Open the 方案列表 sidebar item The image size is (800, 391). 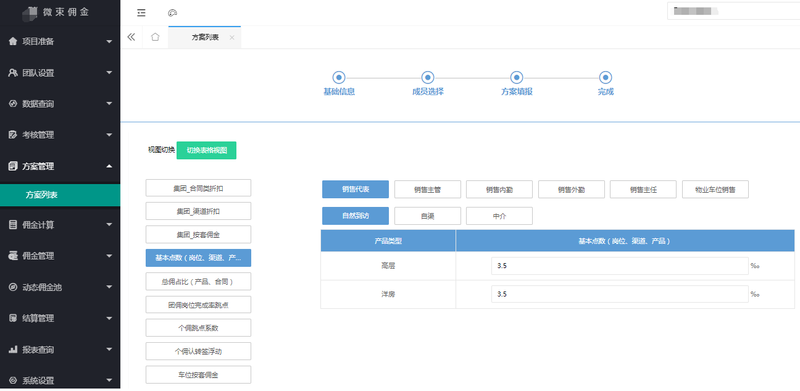60,196
